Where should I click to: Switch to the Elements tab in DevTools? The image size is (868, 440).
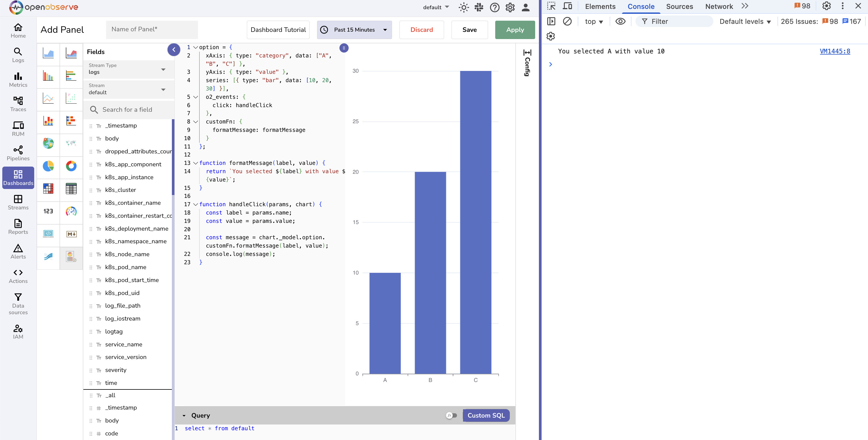[x=600, y=6]
